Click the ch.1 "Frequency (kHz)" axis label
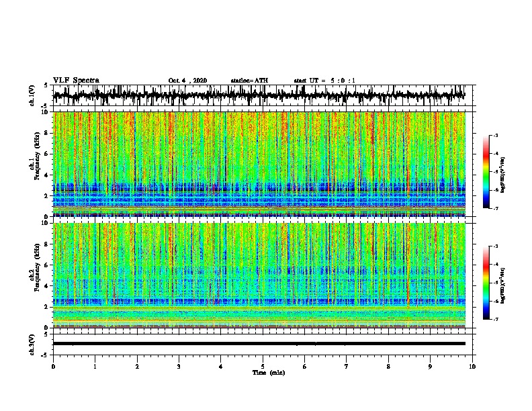The image size is (532, 411). (x=36, y=156)
